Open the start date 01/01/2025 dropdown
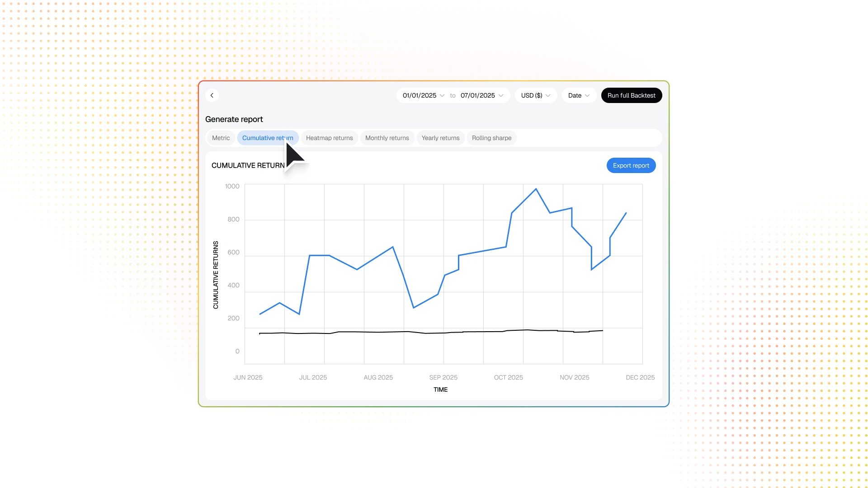 coord(420,95)
